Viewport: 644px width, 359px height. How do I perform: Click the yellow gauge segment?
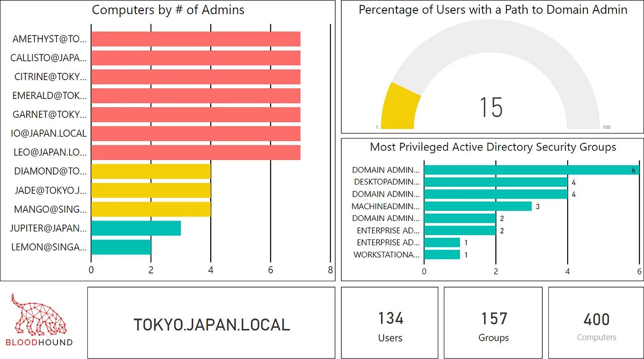[399, 107]
